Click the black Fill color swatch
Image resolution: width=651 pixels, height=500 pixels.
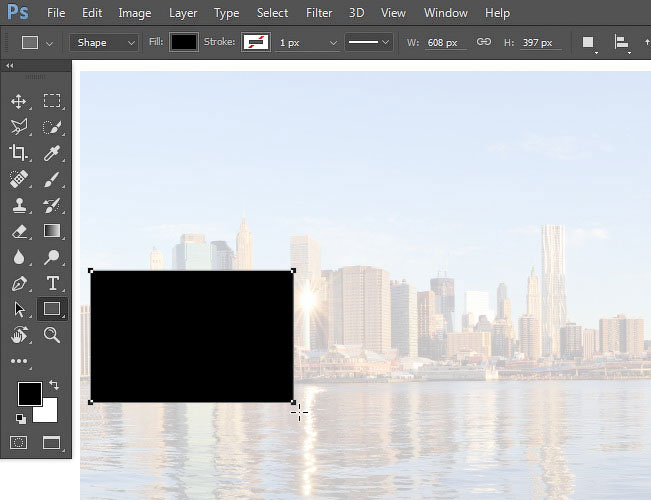click(x=184, y=42)
